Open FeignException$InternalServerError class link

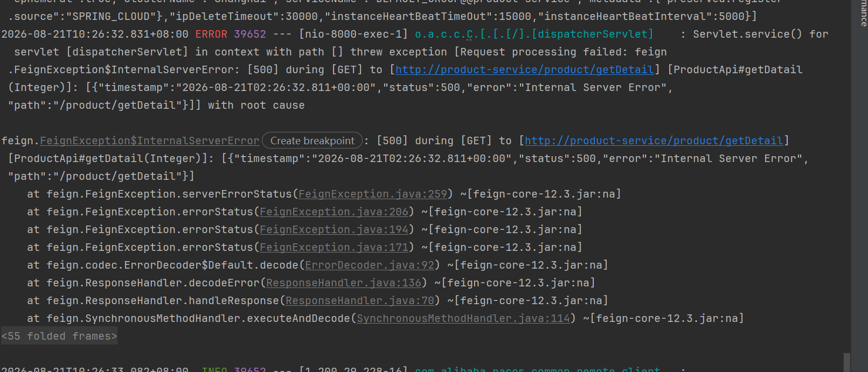click(150, 141)
